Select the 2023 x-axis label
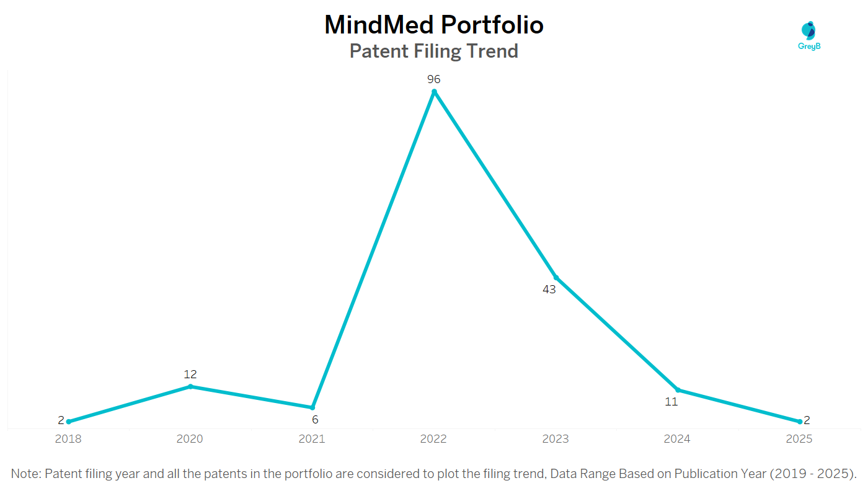Image resolution: width=868 pixels, height=496 pixels. pyautogui.click(x=556, y=439)
